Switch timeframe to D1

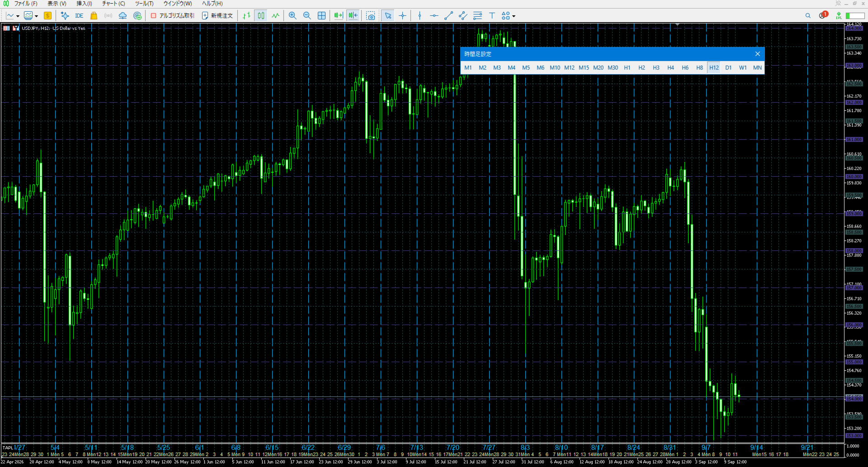728,68
